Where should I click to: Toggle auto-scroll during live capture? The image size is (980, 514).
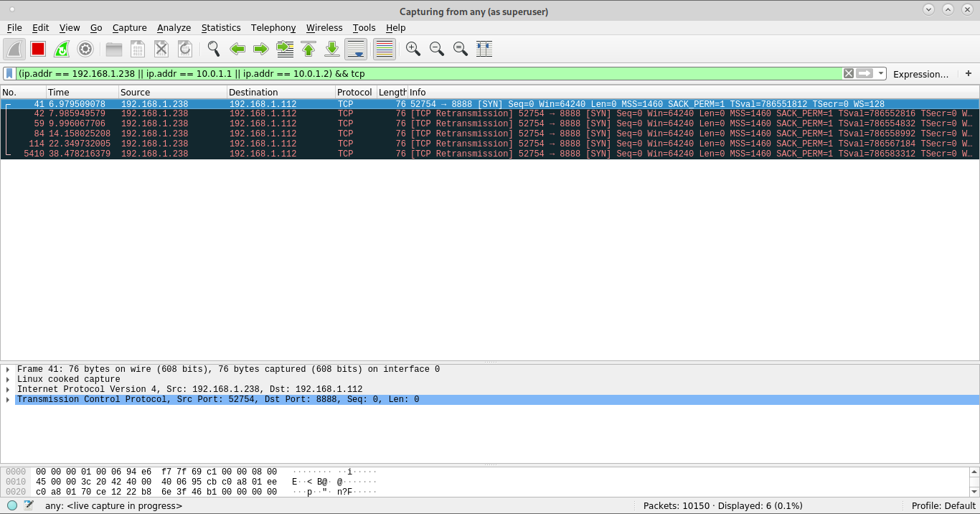point(356,49)
